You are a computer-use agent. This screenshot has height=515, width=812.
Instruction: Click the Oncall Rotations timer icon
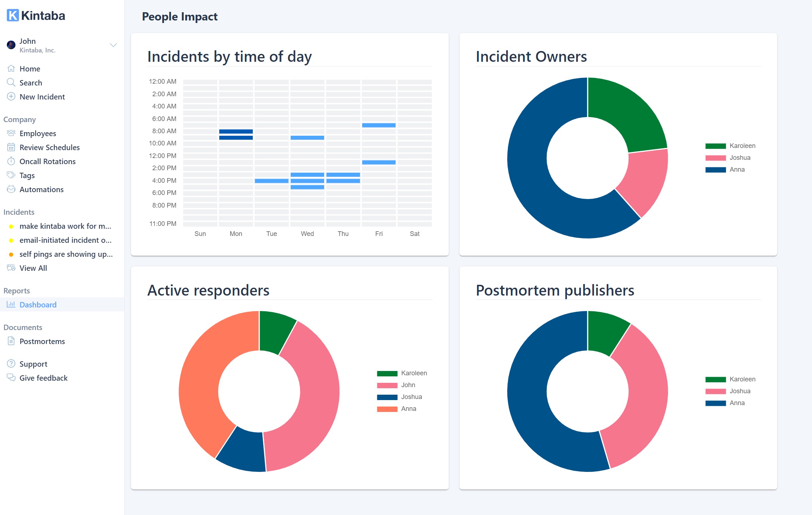11,161
